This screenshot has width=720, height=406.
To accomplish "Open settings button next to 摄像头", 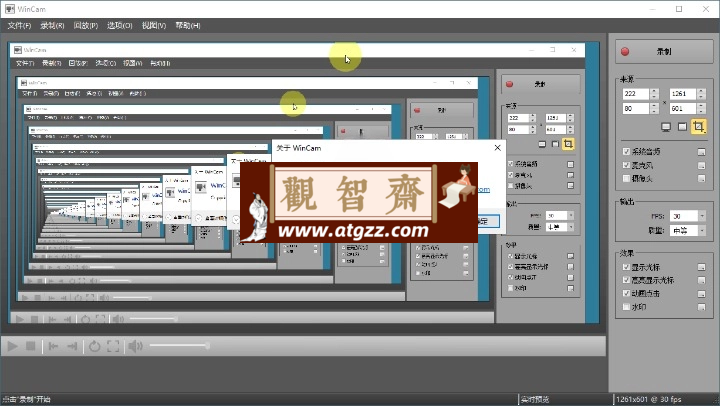I will [701, 178].
